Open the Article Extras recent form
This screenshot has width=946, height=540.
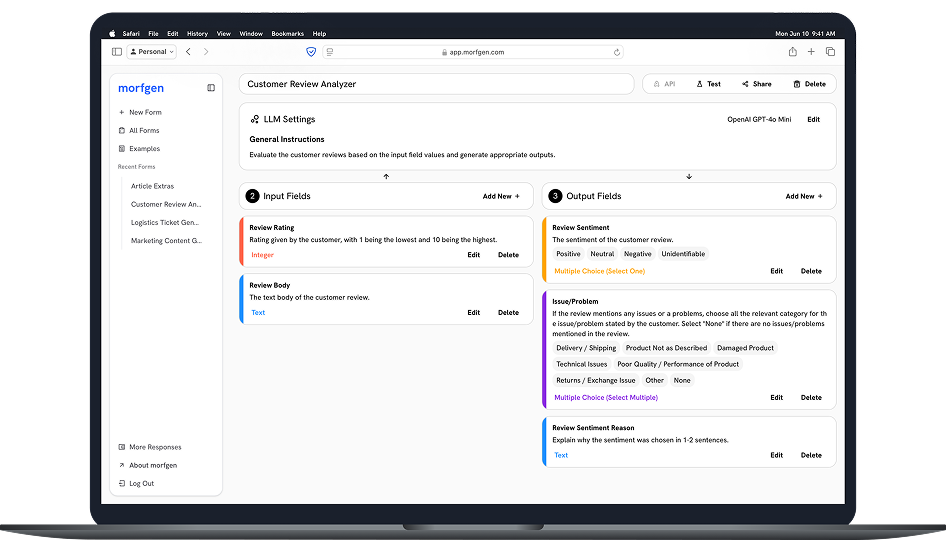coord(153,186)
